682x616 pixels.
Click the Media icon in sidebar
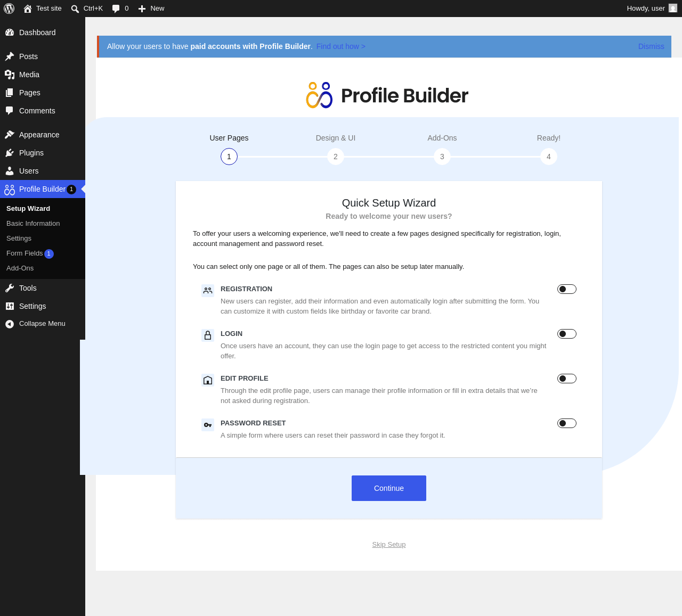coord(10,75)
